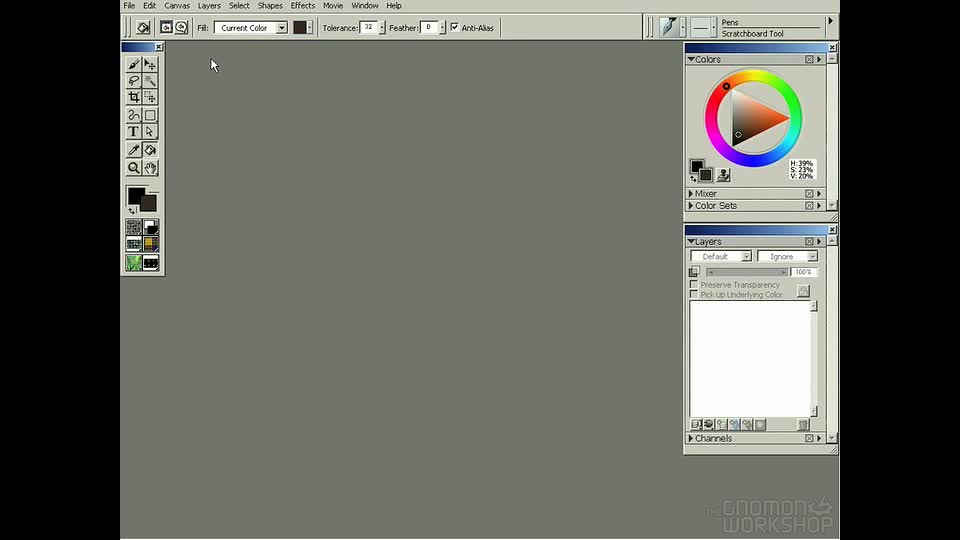Select the Layer Adjuster tool
Viewport: 960px width, 540px height.
tap(150, 64)
